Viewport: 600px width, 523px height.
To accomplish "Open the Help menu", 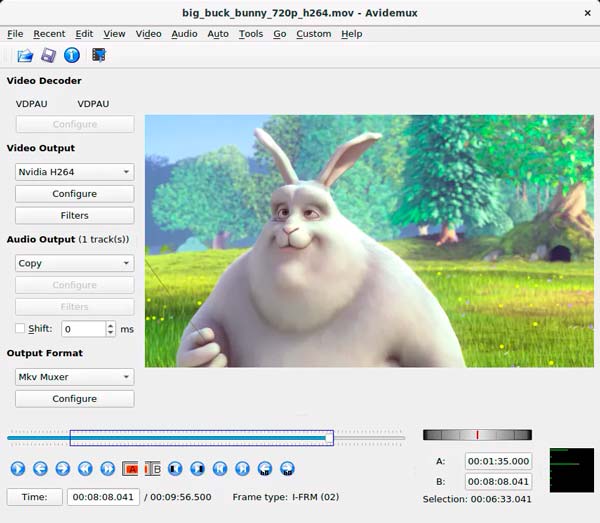I will coord(352,34).
